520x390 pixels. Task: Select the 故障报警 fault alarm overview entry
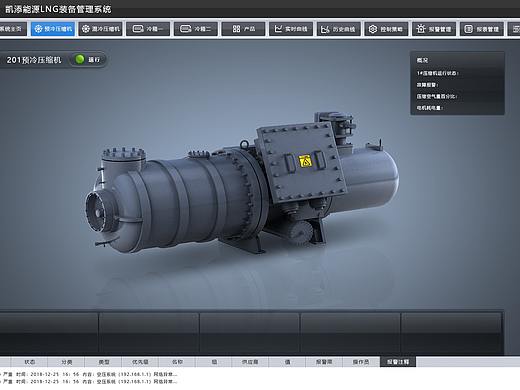pos(427,85)
